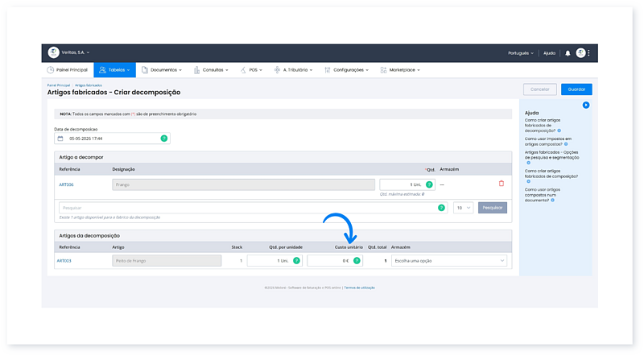Click the Peito de Frango article field

[167, 261]
